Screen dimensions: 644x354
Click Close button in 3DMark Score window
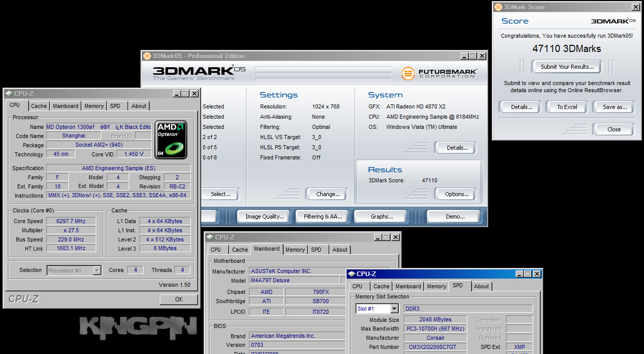(614, 129)
